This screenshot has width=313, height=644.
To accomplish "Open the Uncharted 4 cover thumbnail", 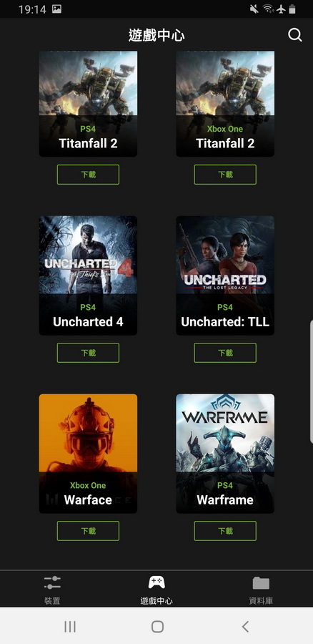I will click(x=88, y=275).
